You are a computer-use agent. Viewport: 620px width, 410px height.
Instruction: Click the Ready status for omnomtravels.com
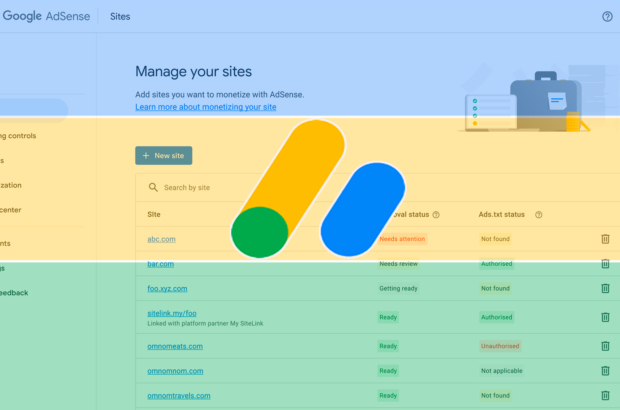(388, 395)
